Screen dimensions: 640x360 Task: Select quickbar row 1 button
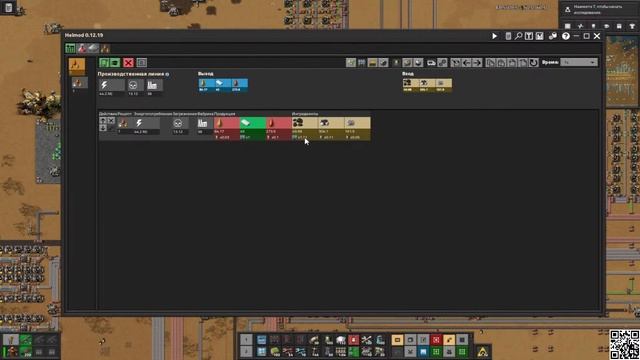point(246,340)
